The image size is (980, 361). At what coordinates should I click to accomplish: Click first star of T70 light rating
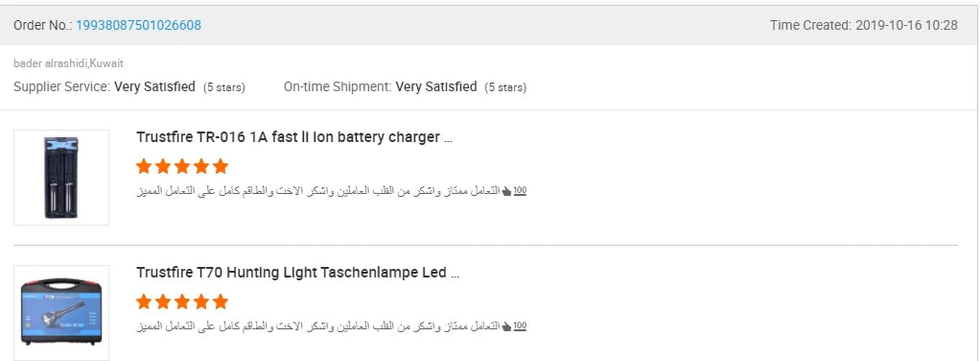pos(144,302)
